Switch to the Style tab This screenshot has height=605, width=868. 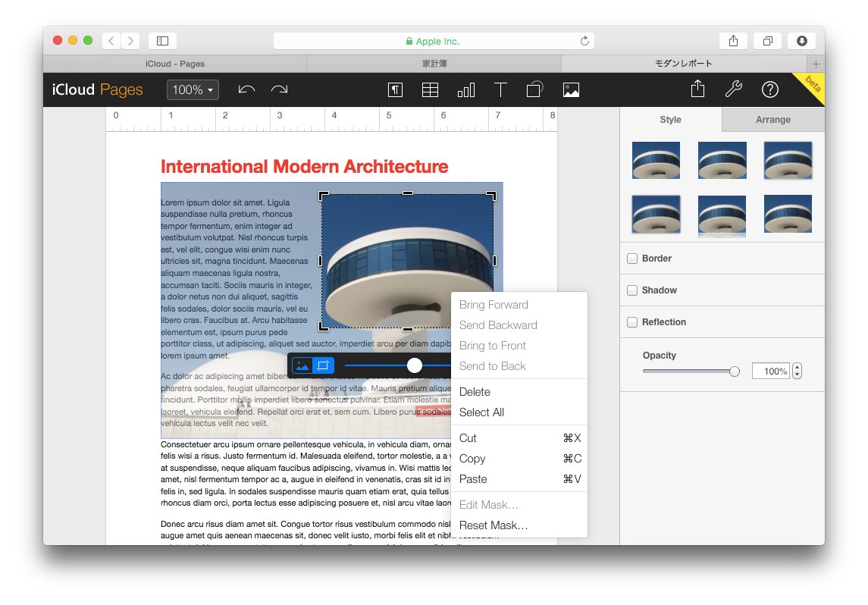pos(670,120)
